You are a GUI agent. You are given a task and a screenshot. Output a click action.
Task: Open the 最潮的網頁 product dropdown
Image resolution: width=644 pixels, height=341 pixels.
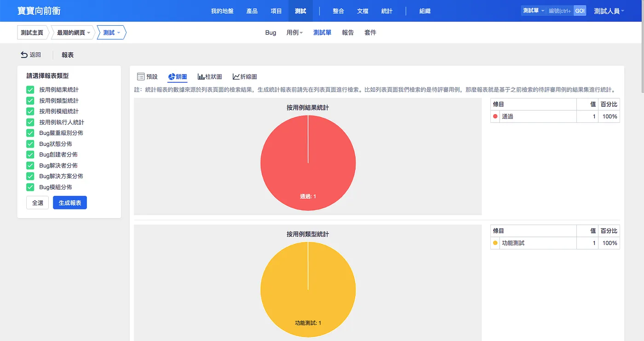coord(73,33)
